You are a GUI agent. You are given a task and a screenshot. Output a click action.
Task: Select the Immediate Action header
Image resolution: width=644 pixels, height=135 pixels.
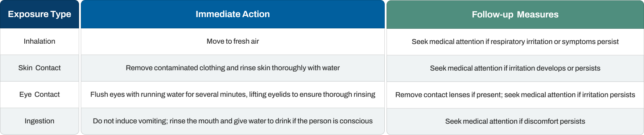(x=232, y=14)
